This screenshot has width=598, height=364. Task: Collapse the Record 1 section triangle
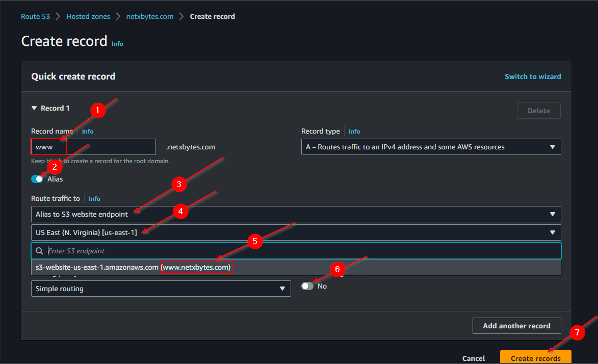(x=34, y=108)
